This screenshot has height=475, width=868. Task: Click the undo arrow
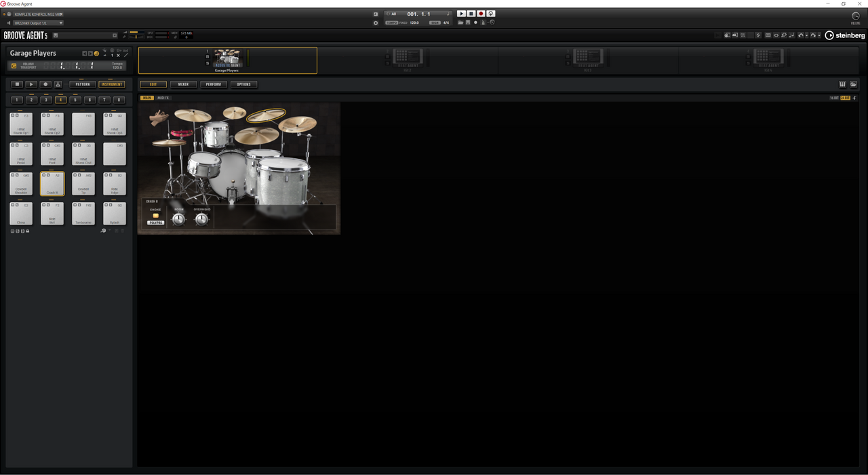pos(801,35)
